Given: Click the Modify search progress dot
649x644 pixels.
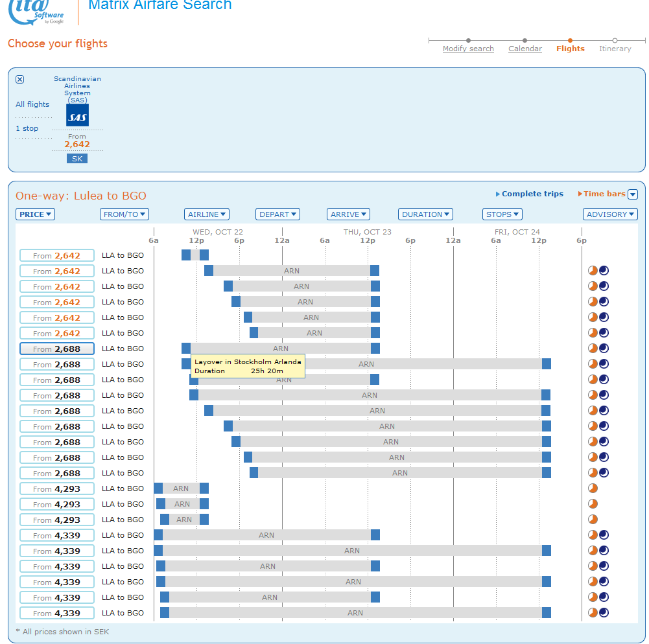Looking at the screenshot, I should click(x=468, y=41).
